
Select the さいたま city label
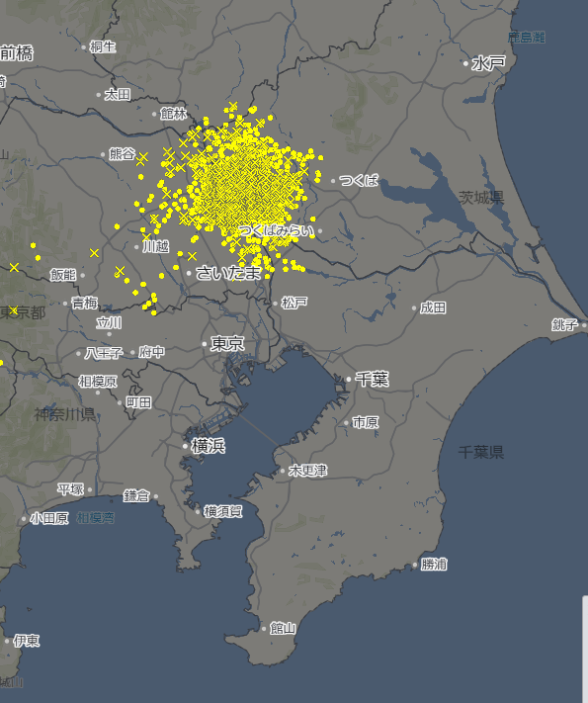pos(228,273)
